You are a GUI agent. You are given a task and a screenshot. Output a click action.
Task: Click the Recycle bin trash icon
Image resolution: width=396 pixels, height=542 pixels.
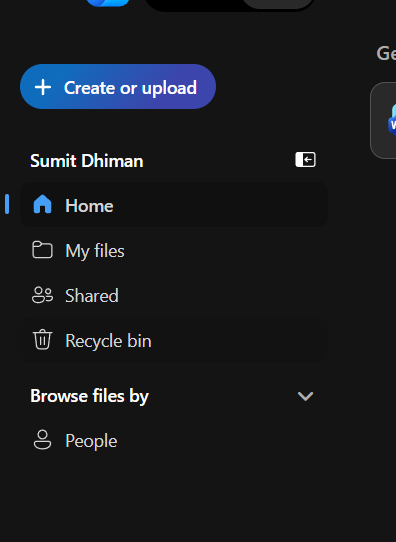tap(43, 339)
